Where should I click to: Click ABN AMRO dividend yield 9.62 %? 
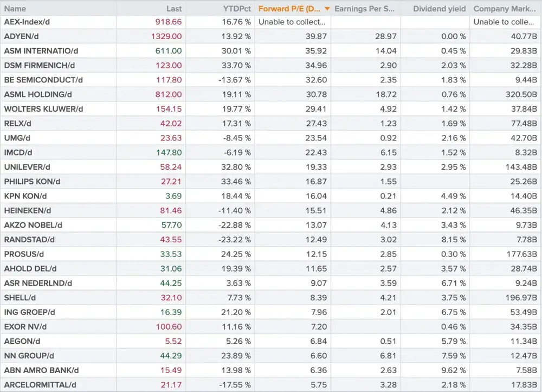click(454, 370)
